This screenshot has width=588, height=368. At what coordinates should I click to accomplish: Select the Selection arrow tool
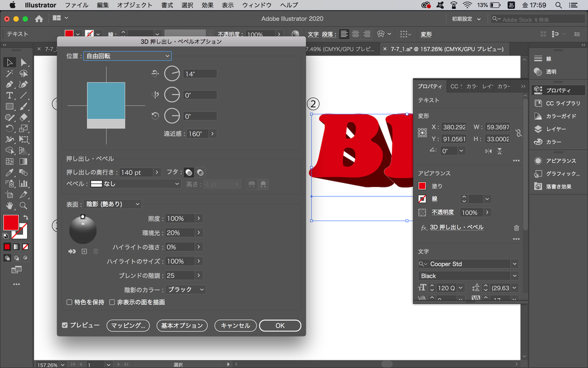(x=10, y=62)
